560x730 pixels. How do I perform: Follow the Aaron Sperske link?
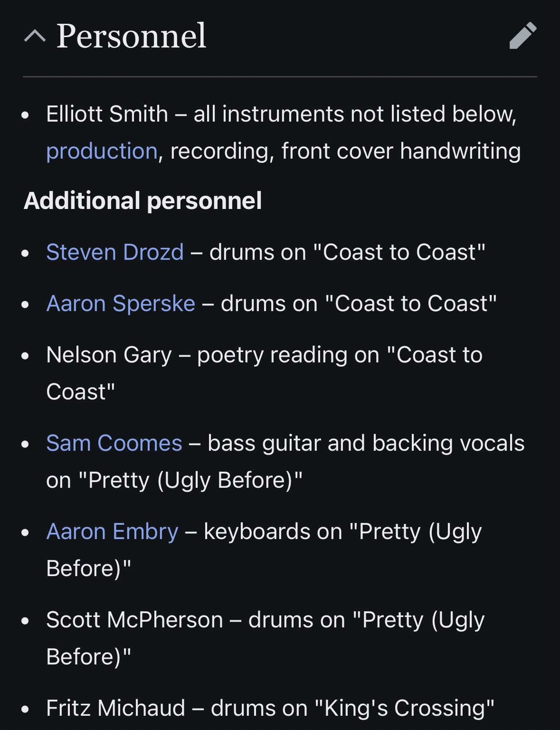[x=121, y=303]
